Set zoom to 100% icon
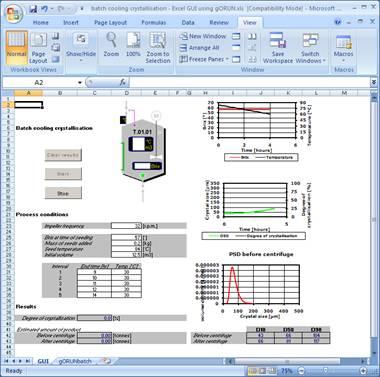 (x=133, y=40)
